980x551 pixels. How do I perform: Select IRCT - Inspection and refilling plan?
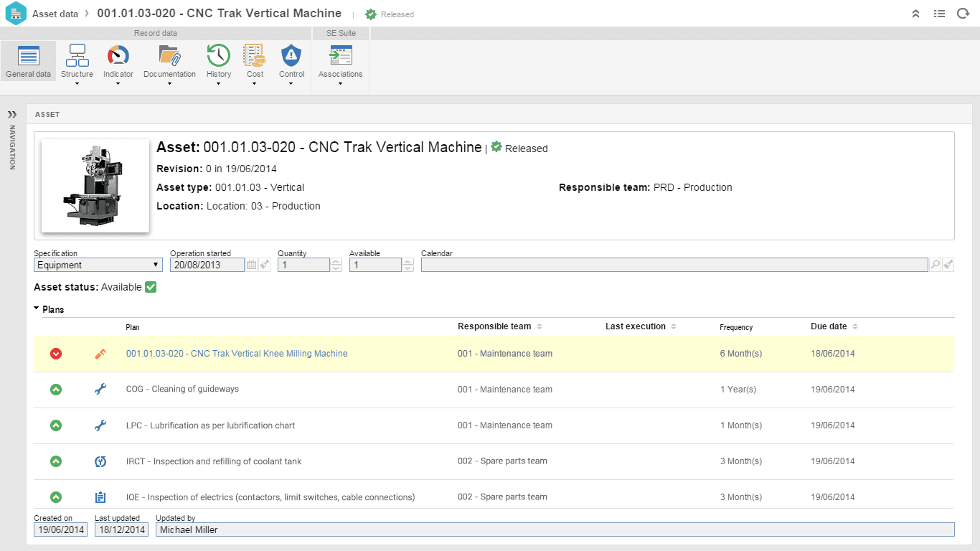coord(214,461)
